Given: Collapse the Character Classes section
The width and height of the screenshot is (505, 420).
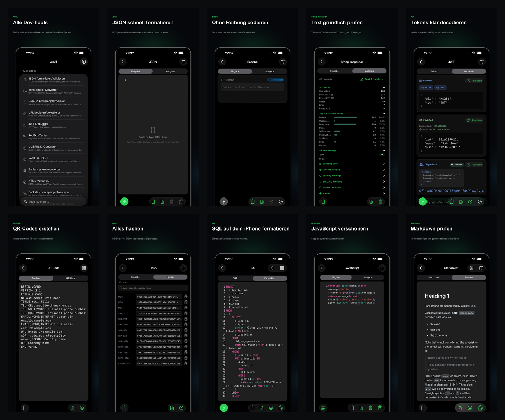Looking at the screenshot, I should click(x=384, y=114).
